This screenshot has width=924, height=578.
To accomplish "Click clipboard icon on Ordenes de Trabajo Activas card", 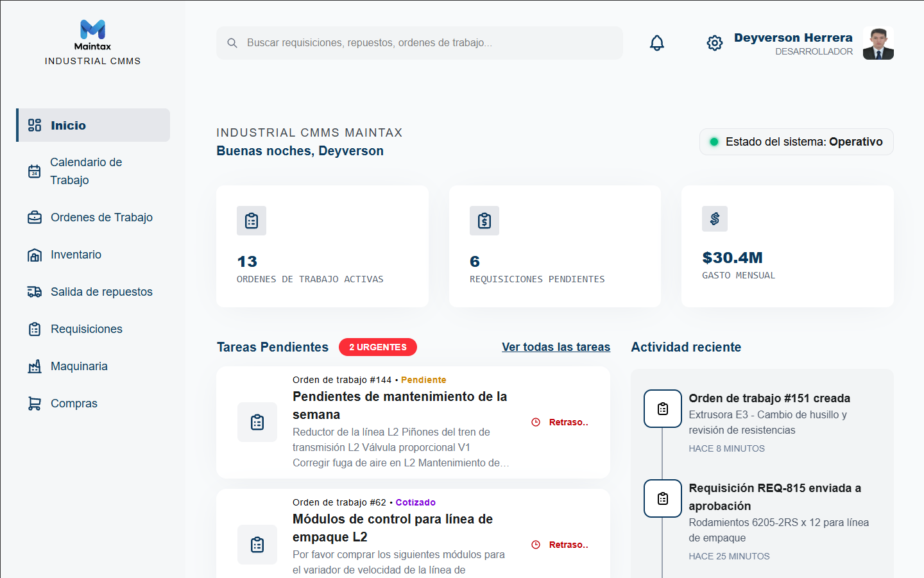I will pos(252,221).
